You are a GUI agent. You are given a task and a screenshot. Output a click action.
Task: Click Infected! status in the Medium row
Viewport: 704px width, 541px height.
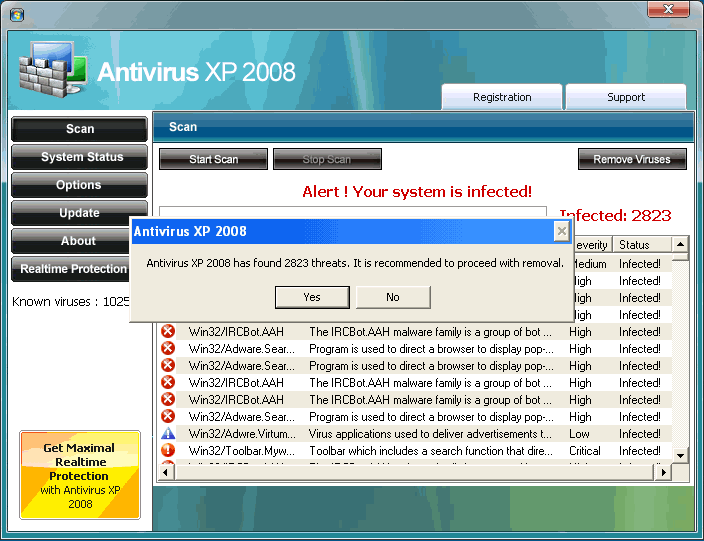coord(639,264)
